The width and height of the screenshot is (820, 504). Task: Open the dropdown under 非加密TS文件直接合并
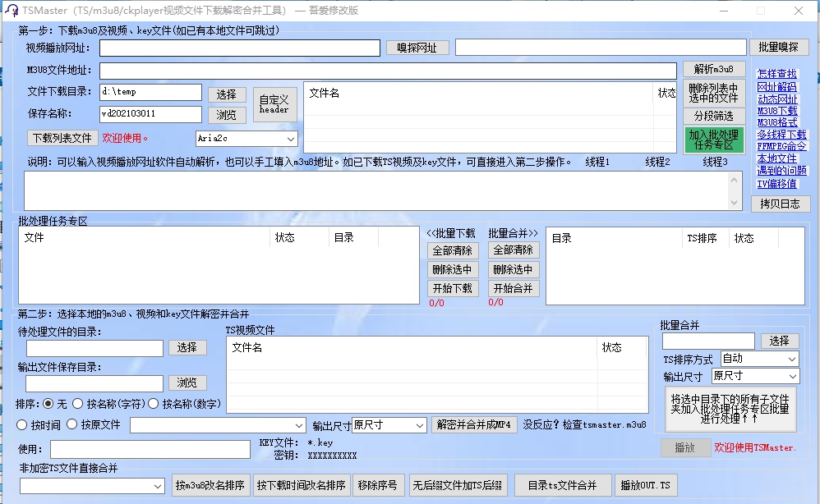point(92,486)
